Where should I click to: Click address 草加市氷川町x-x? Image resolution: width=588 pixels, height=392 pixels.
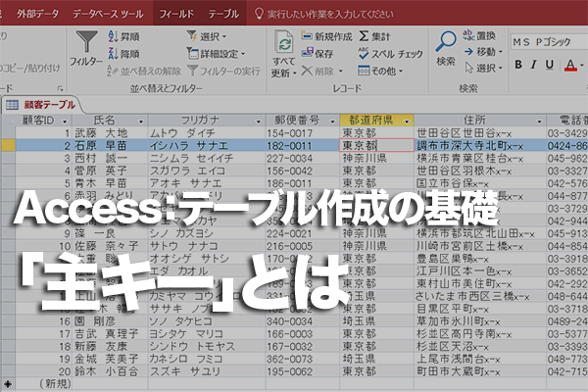(x=480, y=321)
